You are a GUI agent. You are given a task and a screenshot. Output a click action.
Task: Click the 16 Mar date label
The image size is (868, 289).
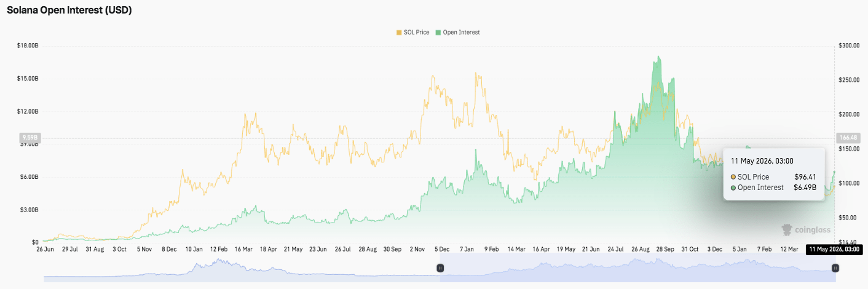(x=243, y=249)
